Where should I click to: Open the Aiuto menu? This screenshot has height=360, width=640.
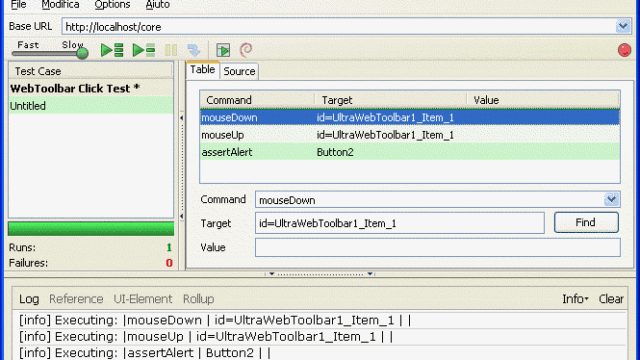click(158, 5)
